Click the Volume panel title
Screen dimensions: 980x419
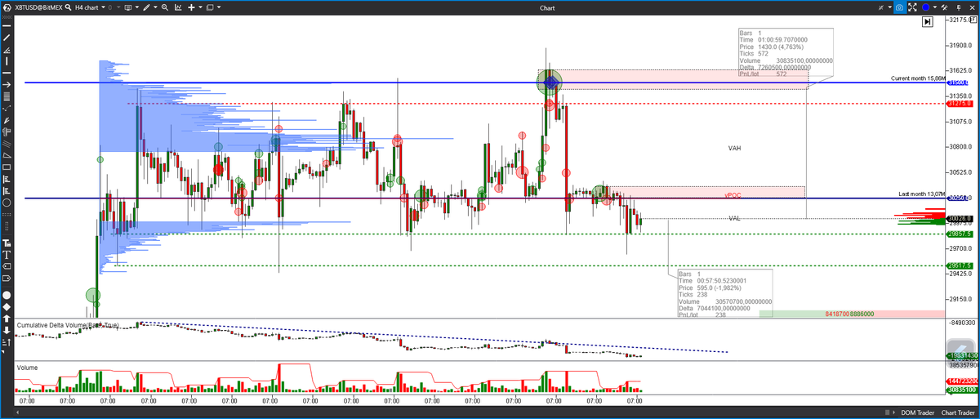pyautogui.click(x=29, y=368)
